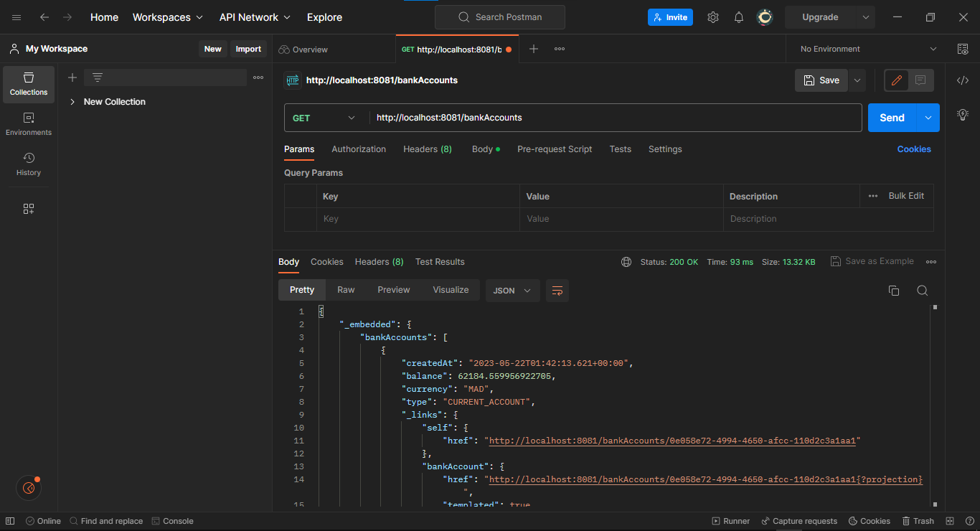Open the environment quick look eye

(x=964, y=48)
